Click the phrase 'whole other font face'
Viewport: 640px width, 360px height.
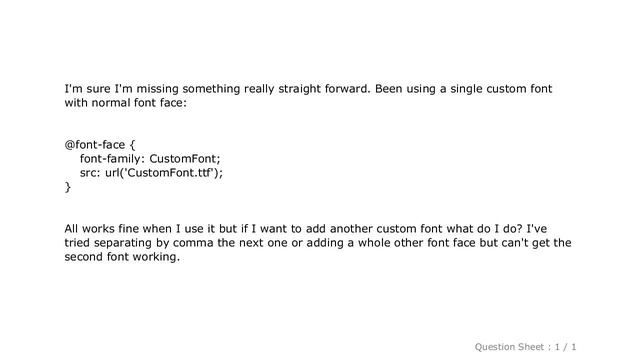(417, 243)
